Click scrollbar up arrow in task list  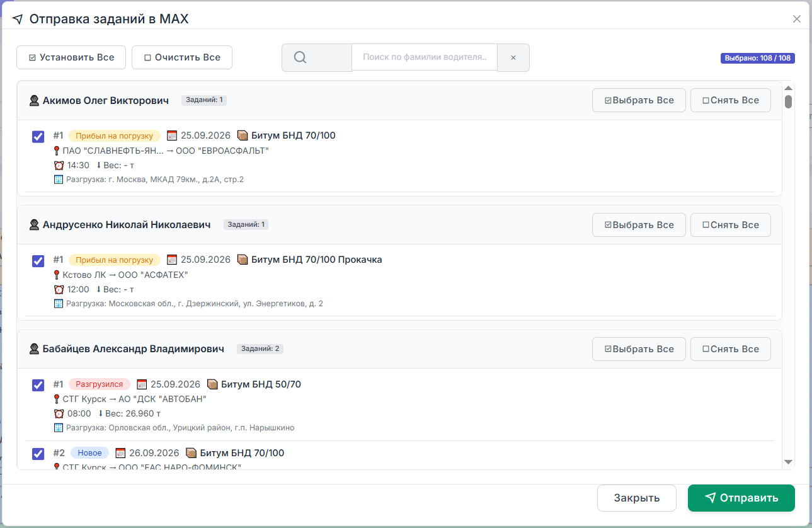(x=788, y=87)
